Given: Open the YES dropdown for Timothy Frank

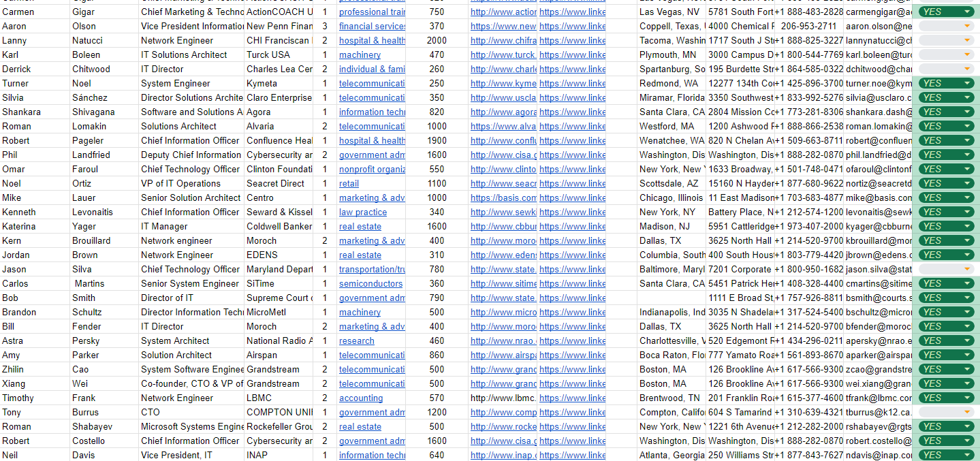Looking at the screenshot, I should (946, 398).
